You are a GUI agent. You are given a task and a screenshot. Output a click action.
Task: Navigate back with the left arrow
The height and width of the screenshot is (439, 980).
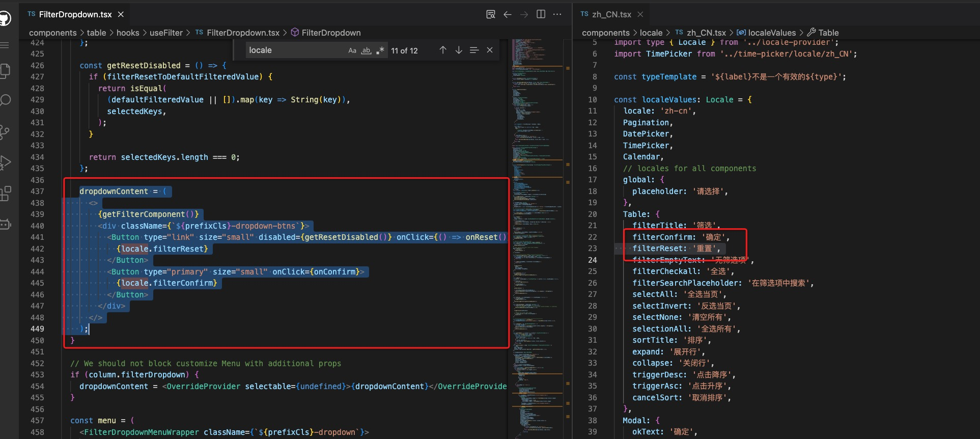click(508, 14)
